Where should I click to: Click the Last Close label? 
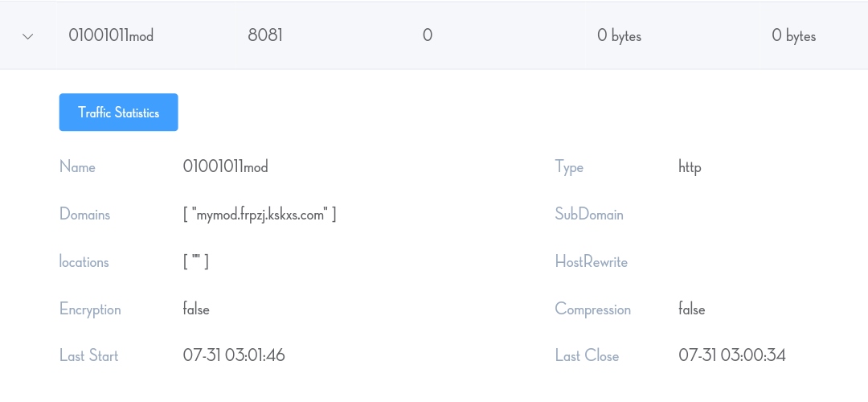pyautogui.click(x=587, y=355)
